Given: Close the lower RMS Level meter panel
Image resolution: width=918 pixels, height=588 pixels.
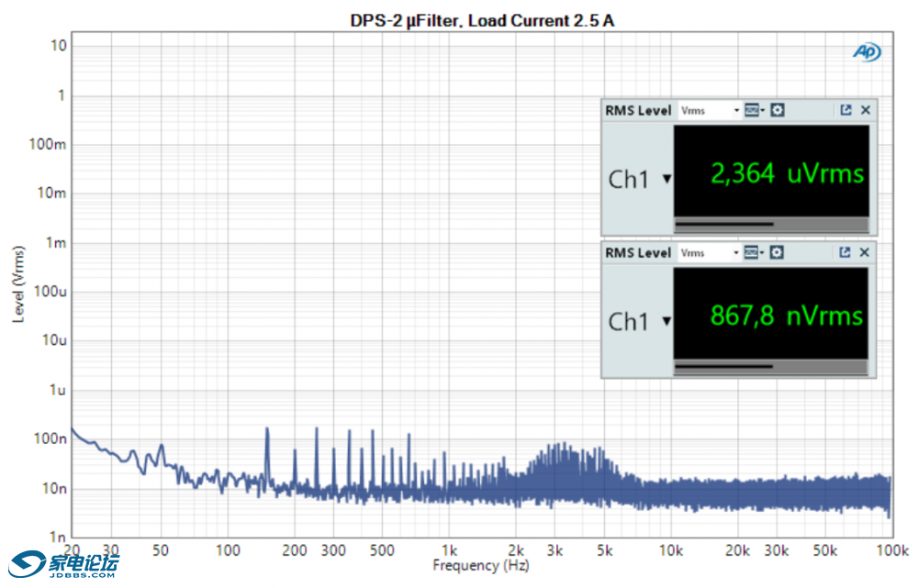Looking at the screenshot, I should (866, 252).
